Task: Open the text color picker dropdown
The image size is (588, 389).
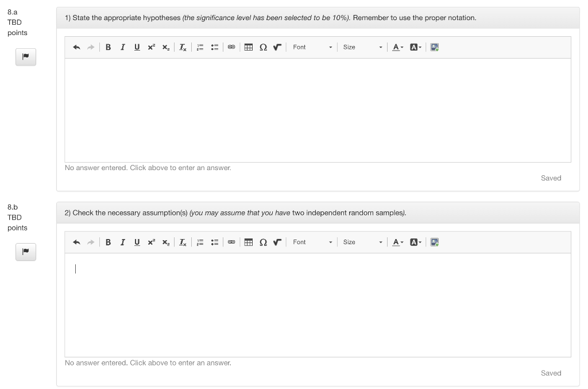Action: (397, 47)
